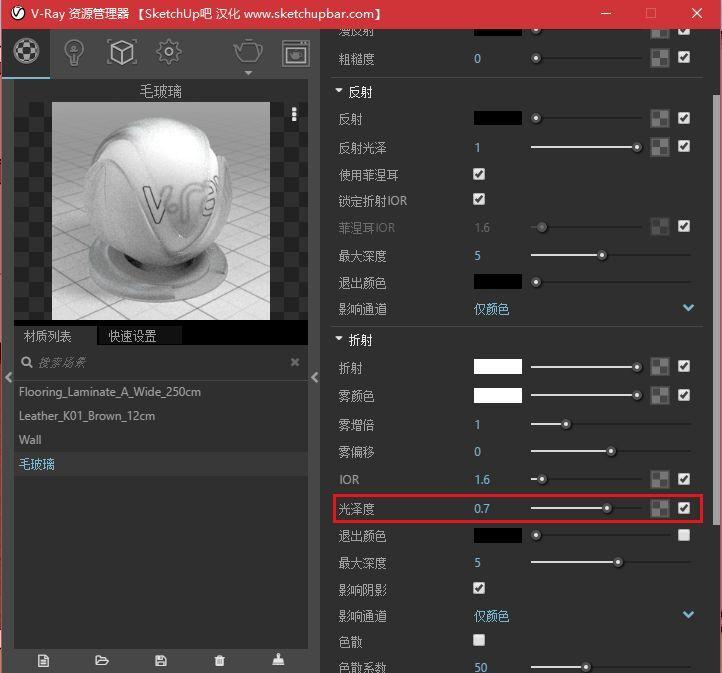Open preview options three-dot menu
Screen dimensions: 722x673
pos(294,114)
